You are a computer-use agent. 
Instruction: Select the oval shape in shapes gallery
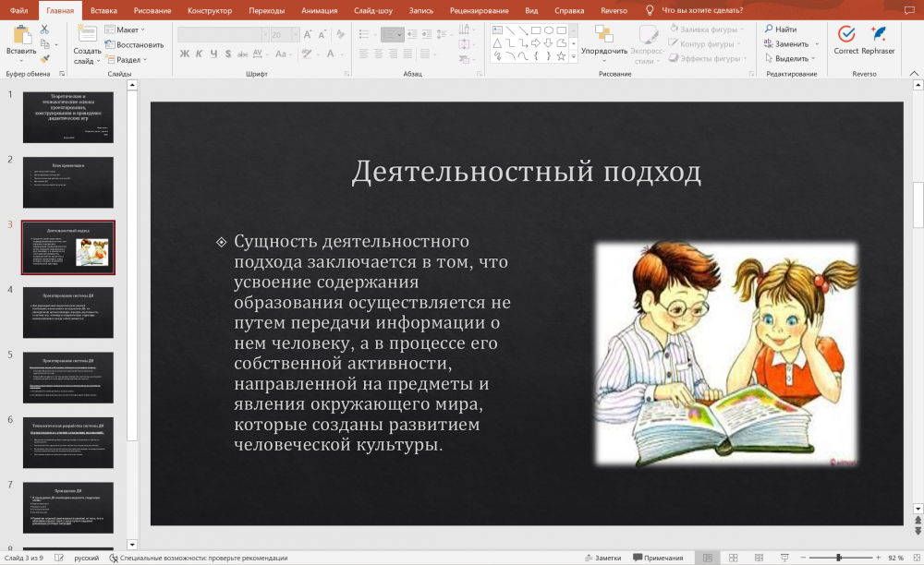click(549, 30)
